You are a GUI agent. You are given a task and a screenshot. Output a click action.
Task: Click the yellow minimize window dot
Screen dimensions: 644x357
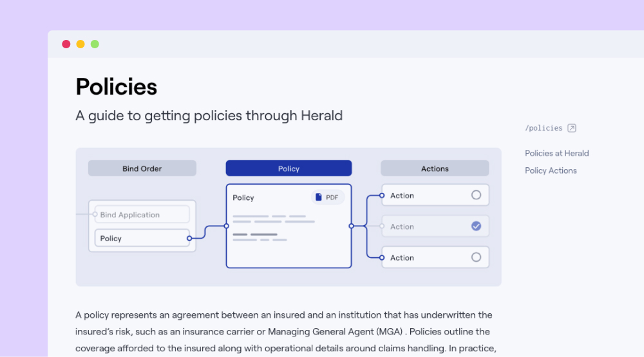[80, 44]
